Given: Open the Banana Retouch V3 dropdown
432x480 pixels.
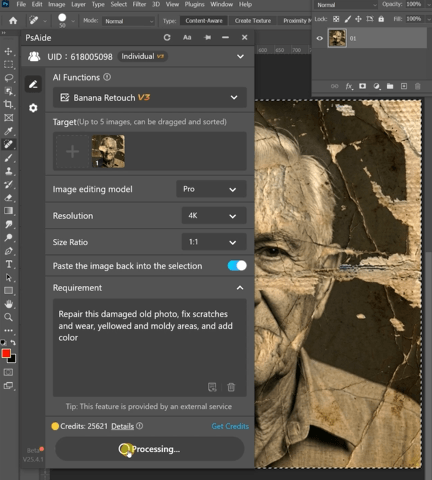Looking at the screenshot, I should tap(150, 98).
